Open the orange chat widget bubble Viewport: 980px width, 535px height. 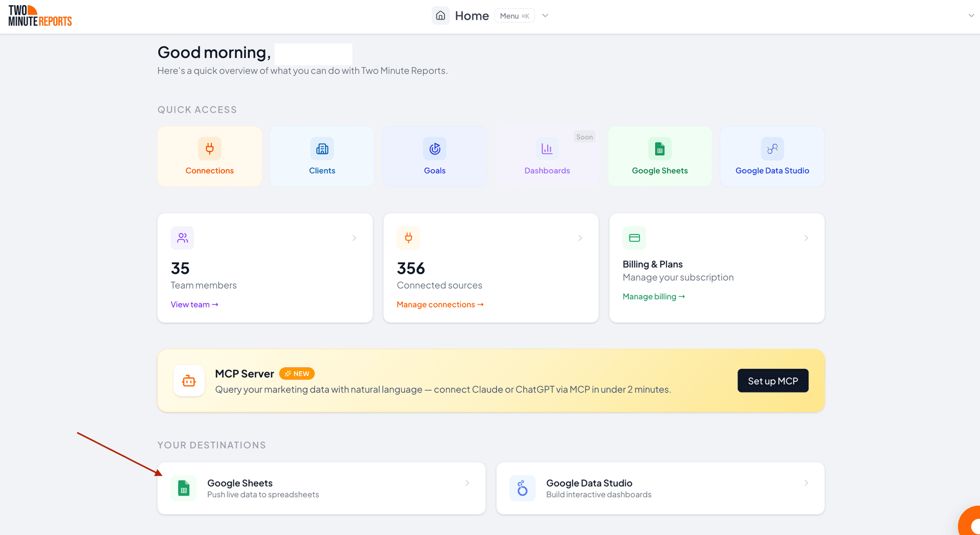click(x=970, y=521)
